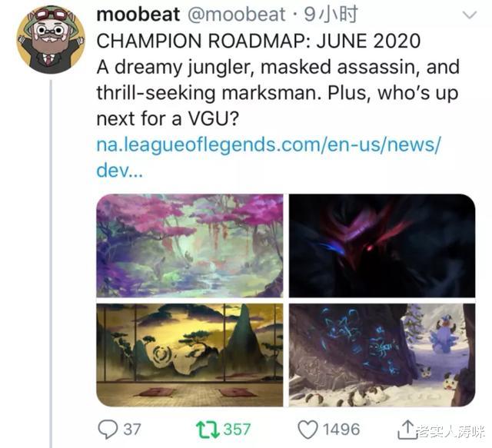Tap the green retweet arrows icon
Image resolution: width=492 pixels, height=448 pixels.
click(x=208, y=430)
